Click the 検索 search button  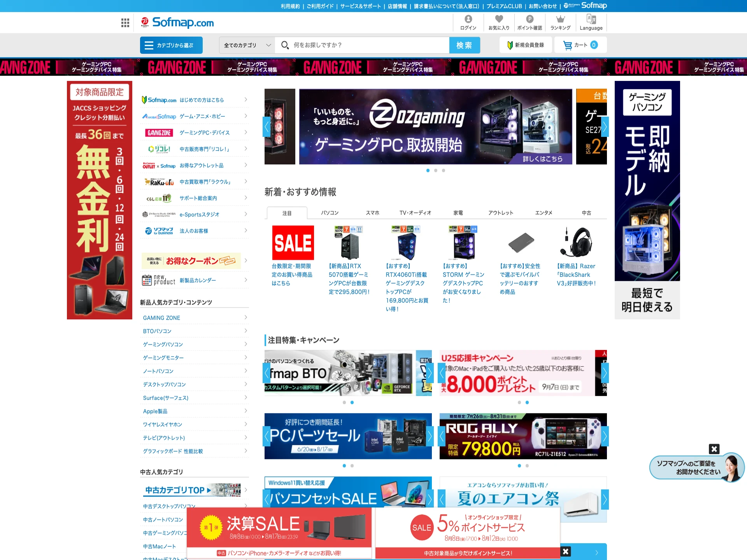coord(464,45)
